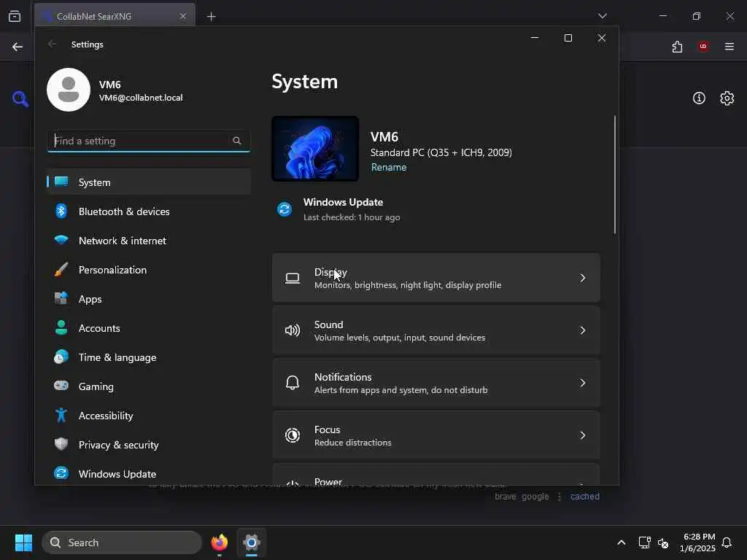Click the Accessibility figure icon
This screenshot has width=747, height=560.
coord(61,415)
